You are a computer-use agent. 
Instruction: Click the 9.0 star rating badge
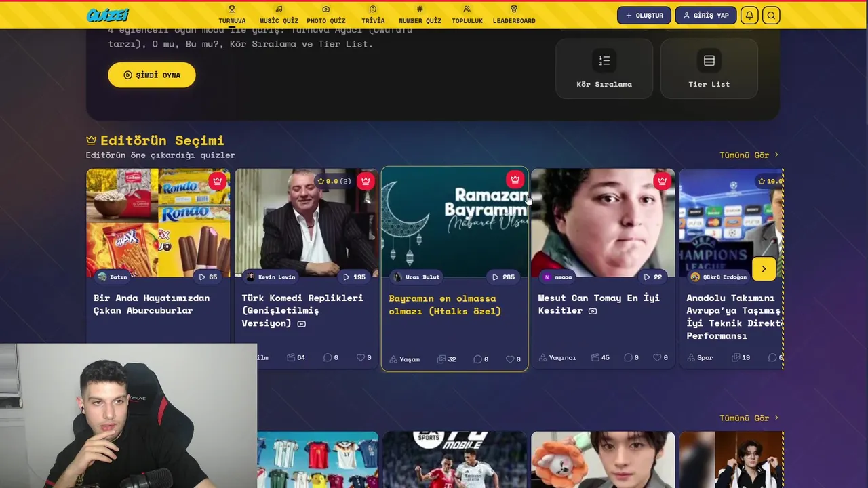click(334, 181)
